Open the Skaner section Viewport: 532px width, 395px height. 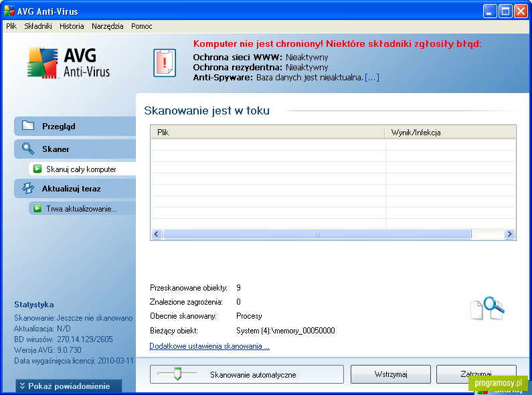tap(75, 149)
